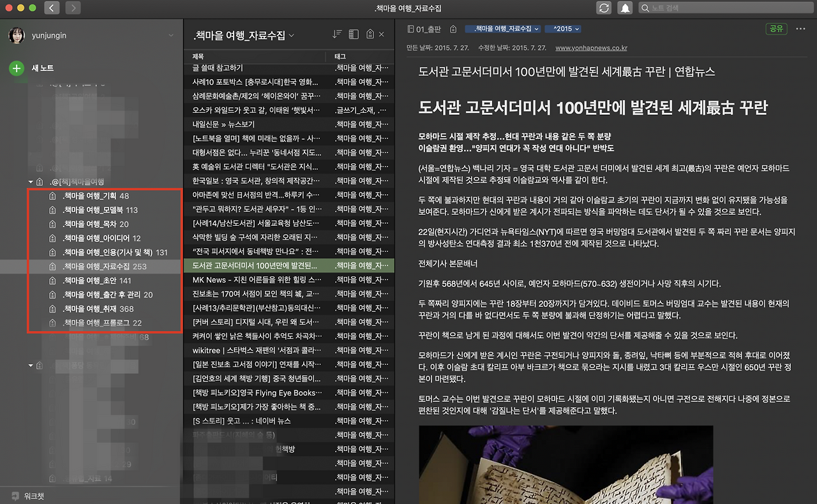Click stack icon beside .@[책]책마을여행
Screen dimensions: 817x504
[x=40, y=182]
